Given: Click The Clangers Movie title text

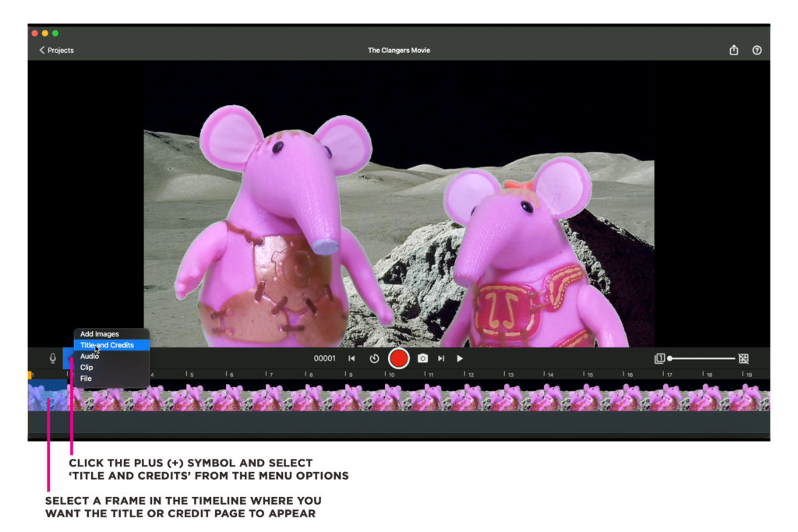Looking at the screenshot, I should [399, 51].
